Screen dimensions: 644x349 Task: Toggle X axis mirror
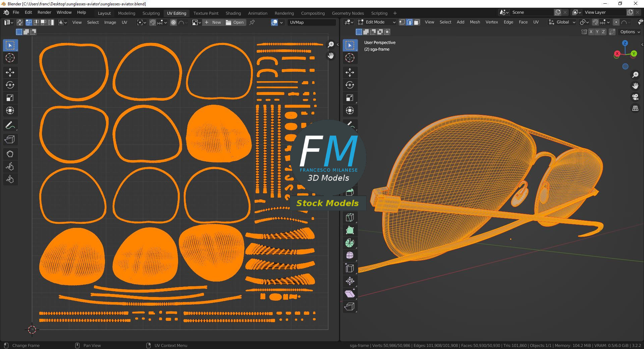[x=591, y=32]
